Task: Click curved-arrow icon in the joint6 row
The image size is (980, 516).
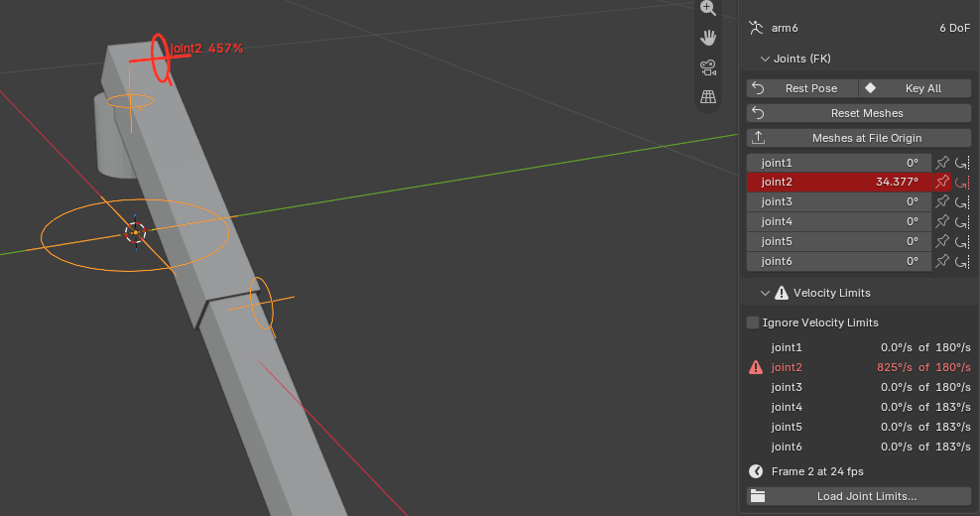Action: click(962, 261)
